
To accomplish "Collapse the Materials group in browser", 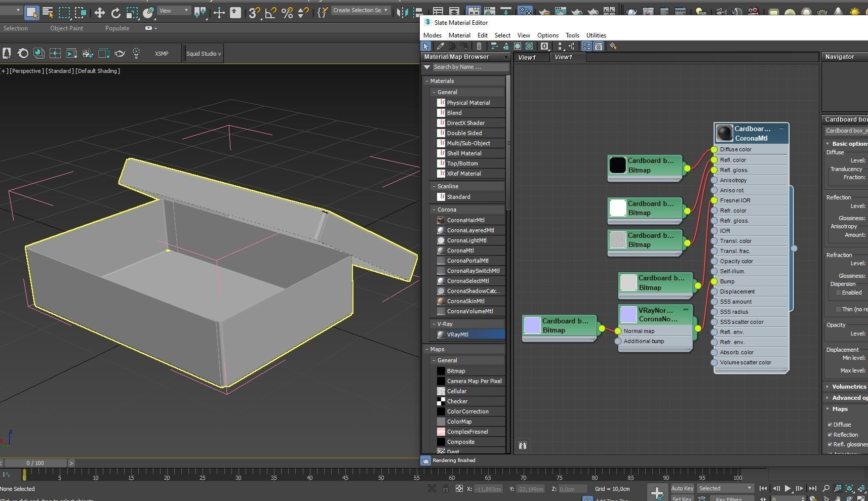I will click(427, 81).
